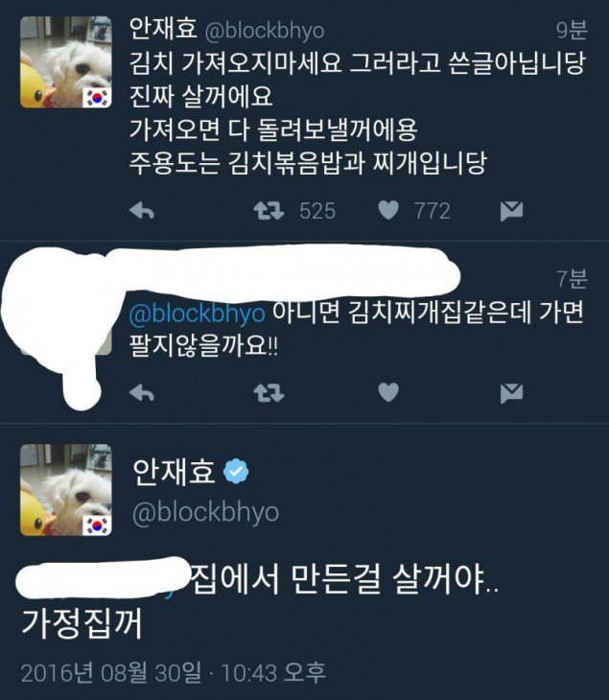609x700 pixels.
Task: Open the 7분 timestamp of the reply
Action: tap(572, 279)
